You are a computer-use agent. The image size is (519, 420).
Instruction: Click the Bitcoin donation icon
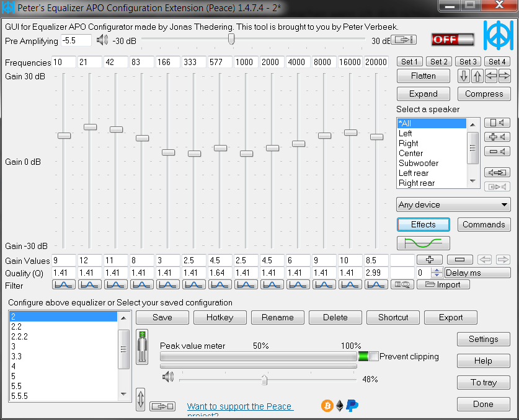(x=327, y=406)
